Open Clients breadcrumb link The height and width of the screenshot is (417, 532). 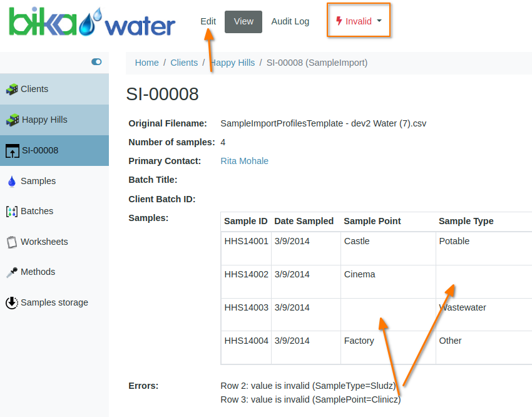click(184, 63)
